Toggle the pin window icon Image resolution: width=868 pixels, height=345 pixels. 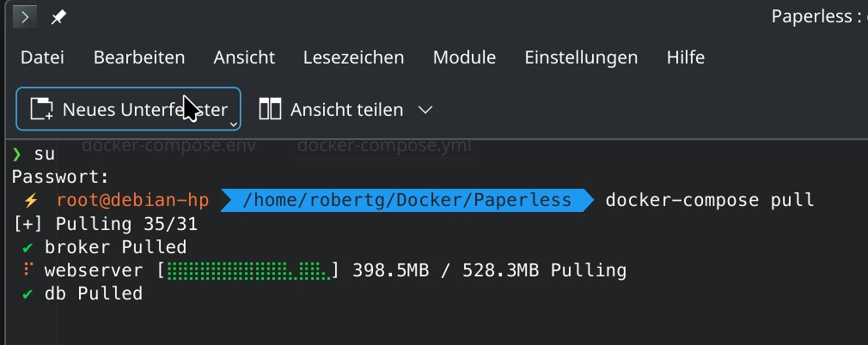pyautogui.click(x=58, y=16)
